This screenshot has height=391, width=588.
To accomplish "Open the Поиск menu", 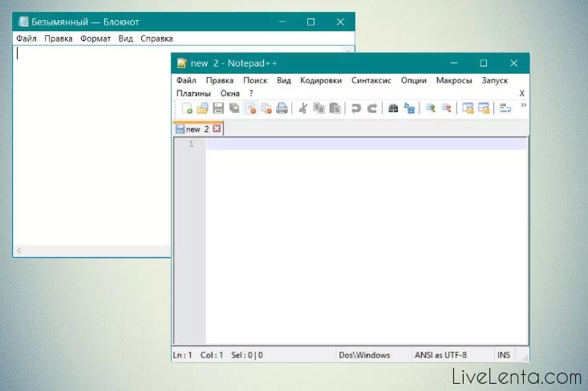I will coord(255,80).
